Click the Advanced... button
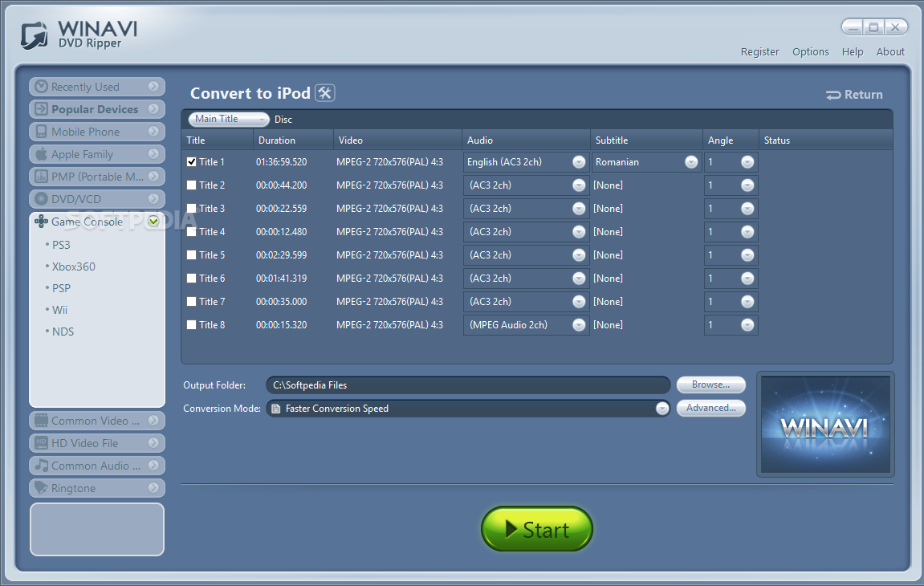Image resolution: width=924 pixels, height=586 pixels. pos(710,408)
